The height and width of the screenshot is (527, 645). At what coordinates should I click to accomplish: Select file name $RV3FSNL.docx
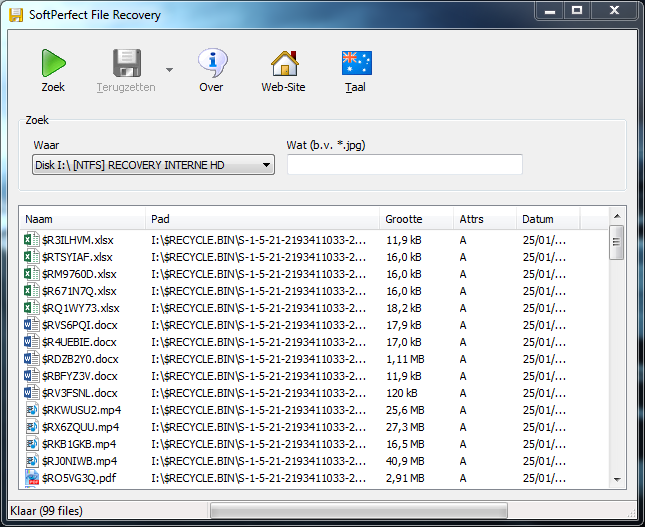[x=80, y=393]
